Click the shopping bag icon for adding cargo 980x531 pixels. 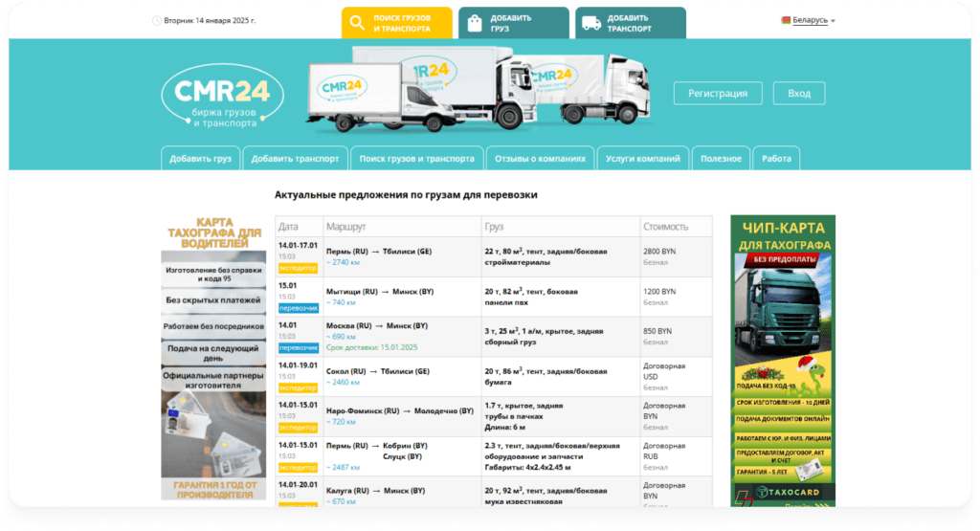point(475,24)
